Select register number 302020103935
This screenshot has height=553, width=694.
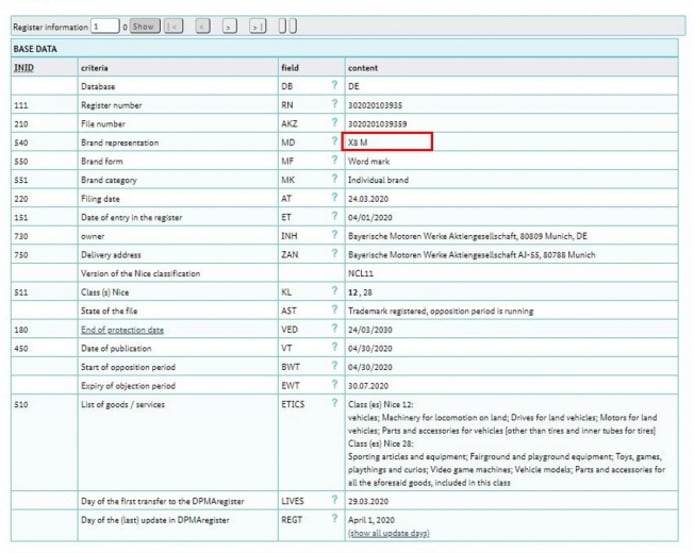coord(375,105)
